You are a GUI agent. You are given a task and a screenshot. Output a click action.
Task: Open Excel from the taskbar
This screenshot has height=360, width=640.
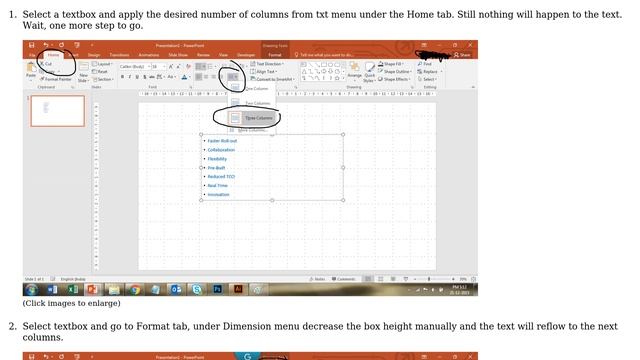73,290
